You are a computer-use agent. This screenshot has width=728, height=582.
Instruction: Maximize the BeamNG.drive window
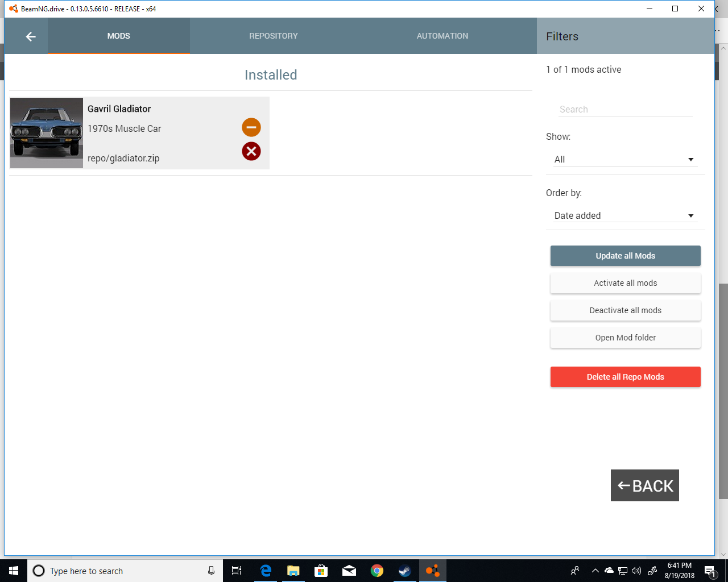[x=675, y=9]
